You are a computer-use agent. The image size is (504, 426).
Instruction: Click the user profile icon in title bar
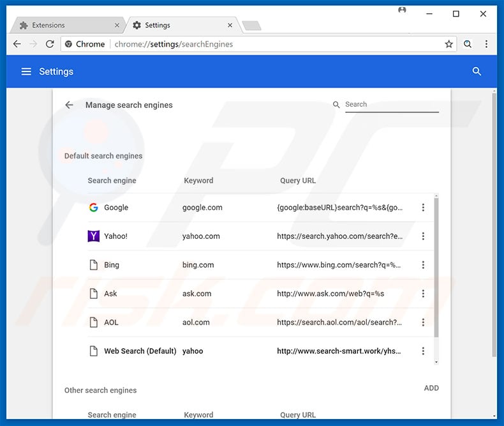[402, 10]
